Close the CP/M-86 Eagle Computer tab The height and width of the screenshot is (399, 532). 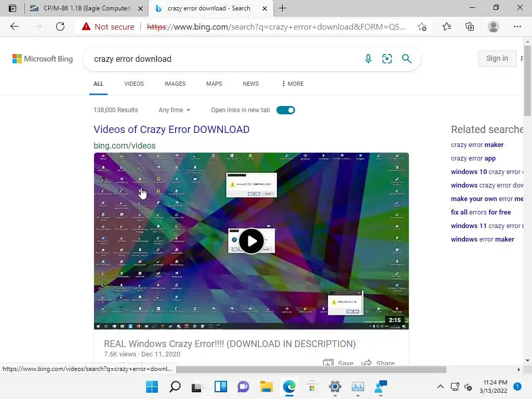coord(140,8)
